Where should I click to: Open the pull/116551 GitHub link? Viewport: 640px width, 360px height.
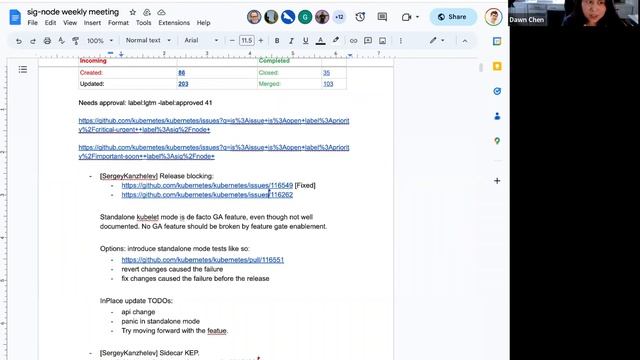click(x=202, y=260)
